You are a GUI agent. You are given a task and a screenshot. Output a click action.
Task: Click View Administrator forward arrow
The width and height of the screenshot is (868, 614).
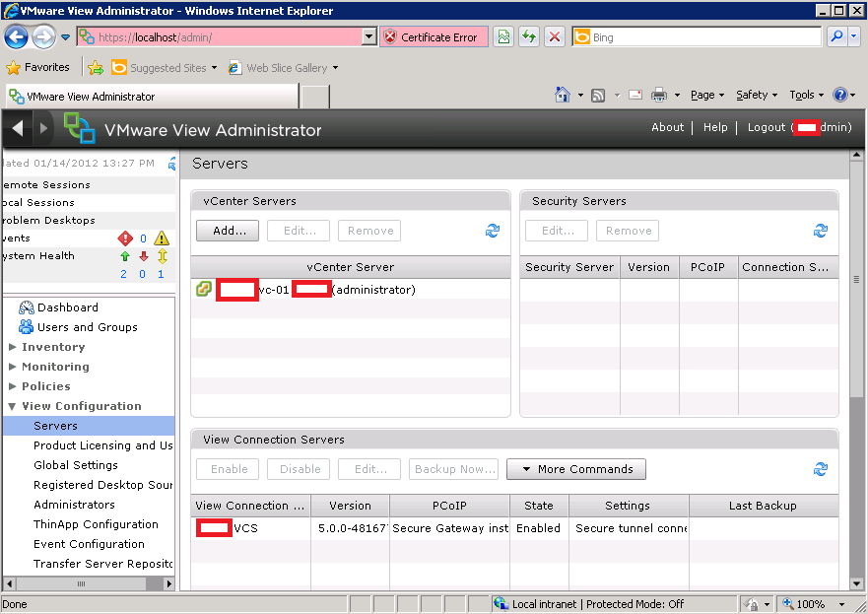tap(43, 128)
